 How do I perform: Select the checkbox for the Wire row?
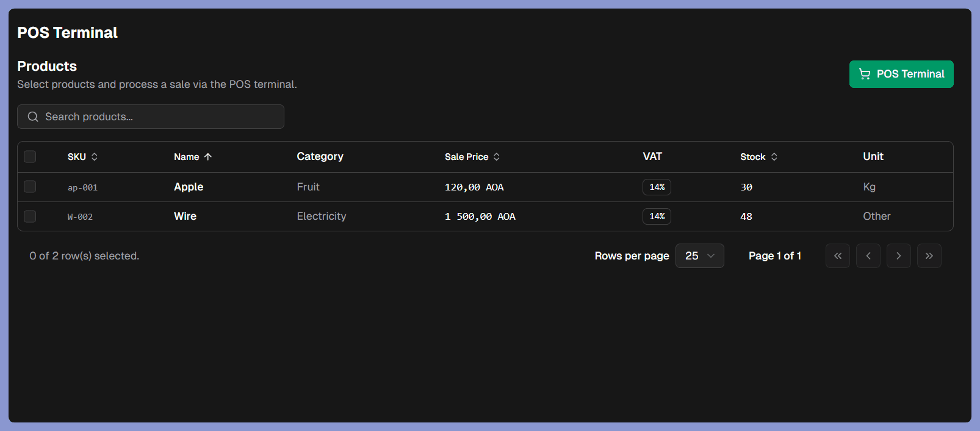pos(30,216)
